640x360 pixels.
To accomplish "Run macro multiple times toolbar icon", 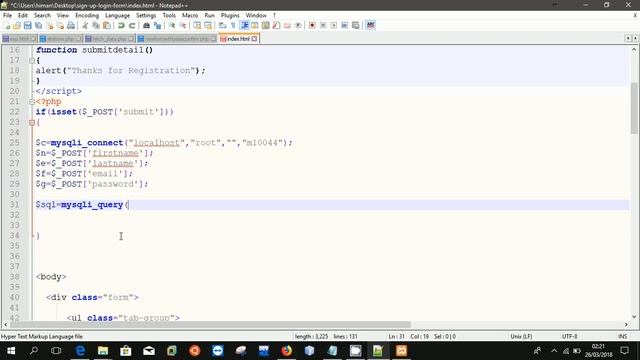I will pos(344,25).
